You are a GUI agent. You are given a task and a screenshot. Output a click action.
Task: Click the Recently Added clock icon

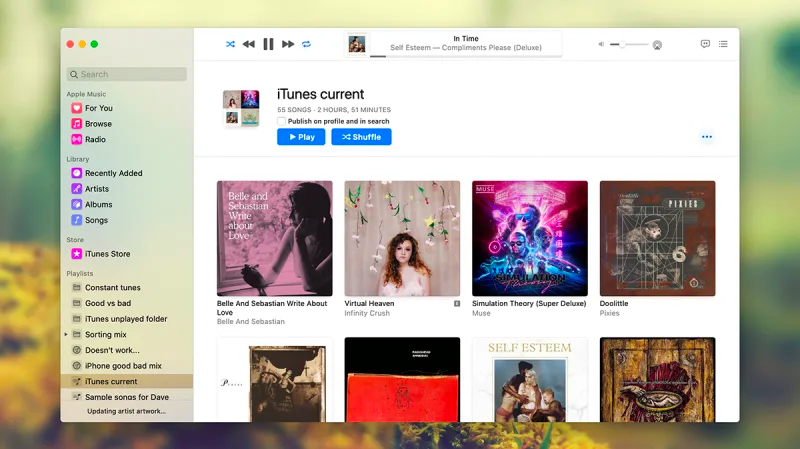[77, 173]
